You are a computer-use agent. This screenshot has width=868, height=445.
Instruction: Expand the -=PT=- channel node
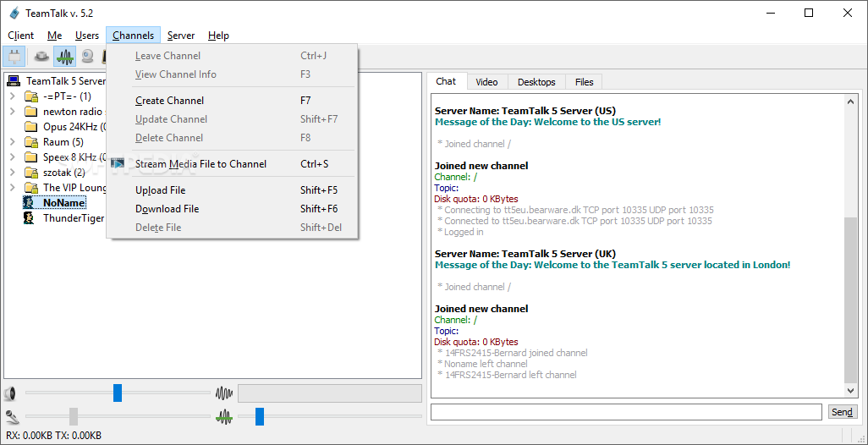[12, 96]
